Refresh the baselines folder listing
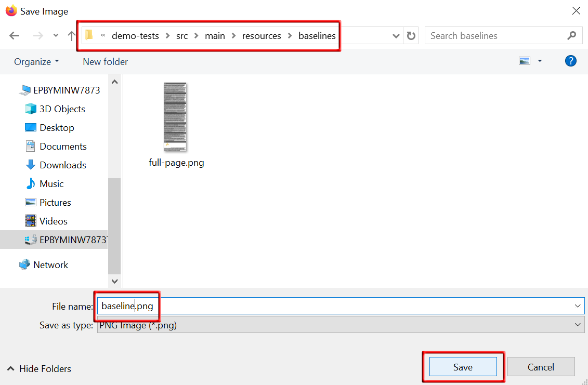The height and width of the screenshot is (385, 588). [x=411, y=36]
